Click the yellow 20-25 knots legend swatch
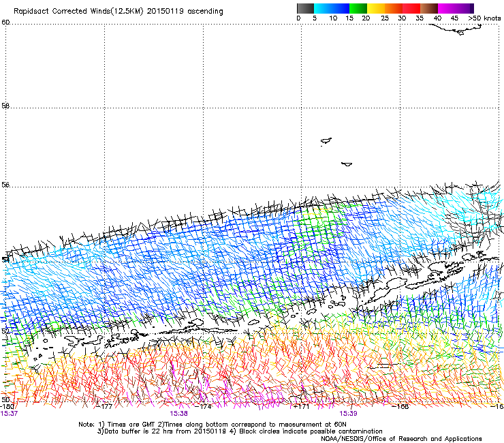The height and width of the screenshot is (443, 504). click(376, 8)
